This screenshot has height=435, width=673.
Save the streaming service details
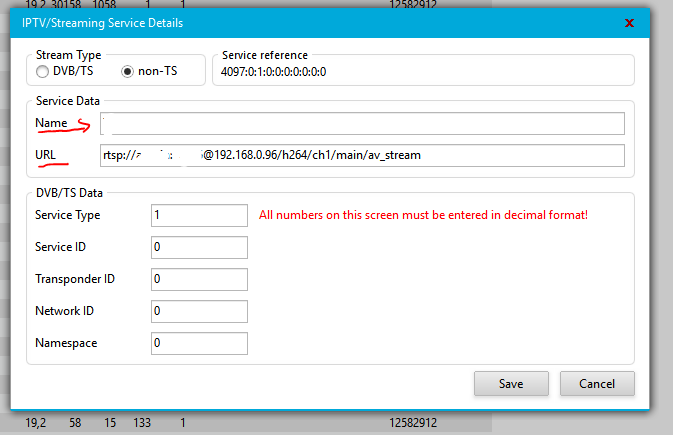coord(511,383)
